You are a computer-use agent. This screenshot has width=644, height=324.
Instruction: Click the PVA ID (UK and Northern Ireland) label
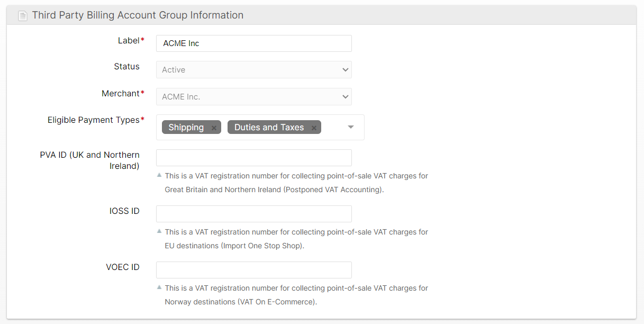(x=89, y=160)
